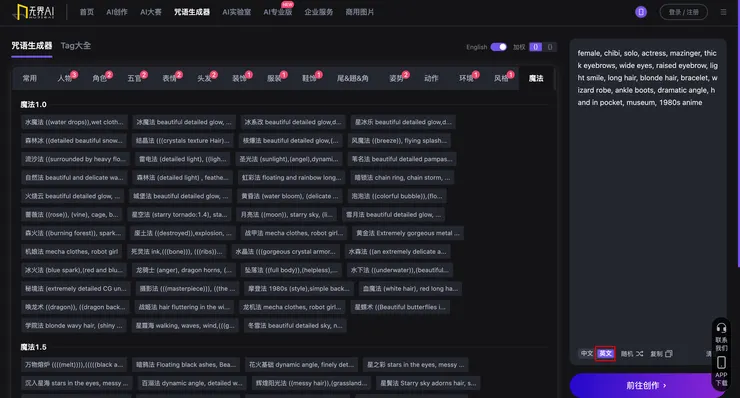The image size is (740, 398).
Task: Add the 血魔法 white hair preset
Action: tap(410, 288)
